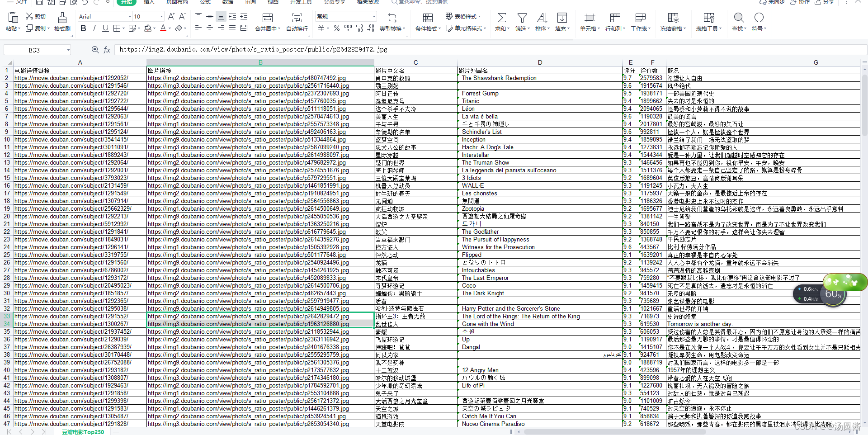Click the zoom magnifier beside the formula bar
868x435 pixels.
95,50
